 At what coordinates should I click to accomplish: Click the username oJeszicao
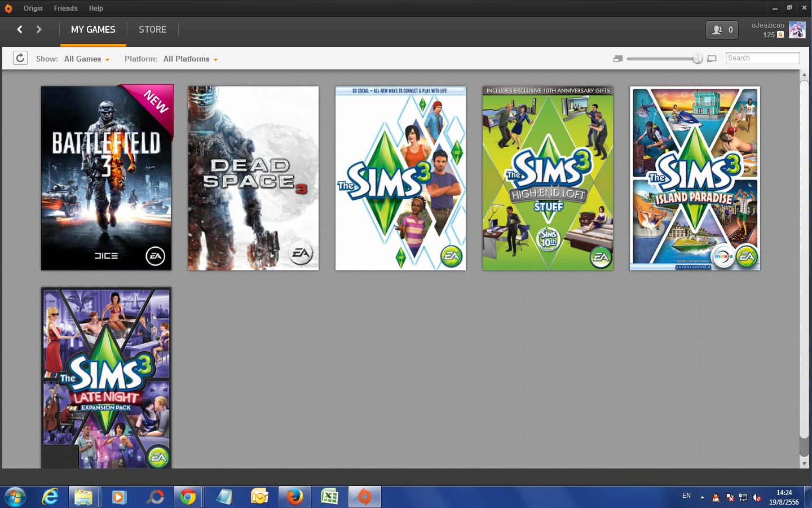pos(768,25)
